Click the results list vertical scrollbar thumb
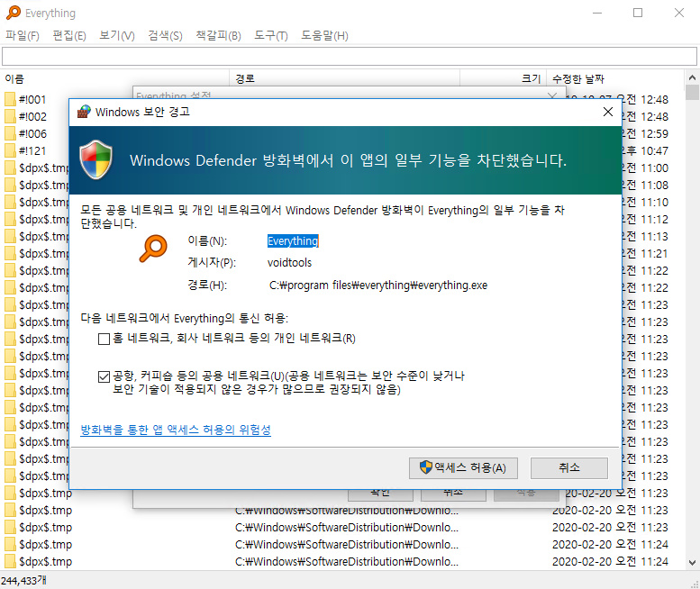The width and height of the screenshot is (700, 589). [692, 93]
